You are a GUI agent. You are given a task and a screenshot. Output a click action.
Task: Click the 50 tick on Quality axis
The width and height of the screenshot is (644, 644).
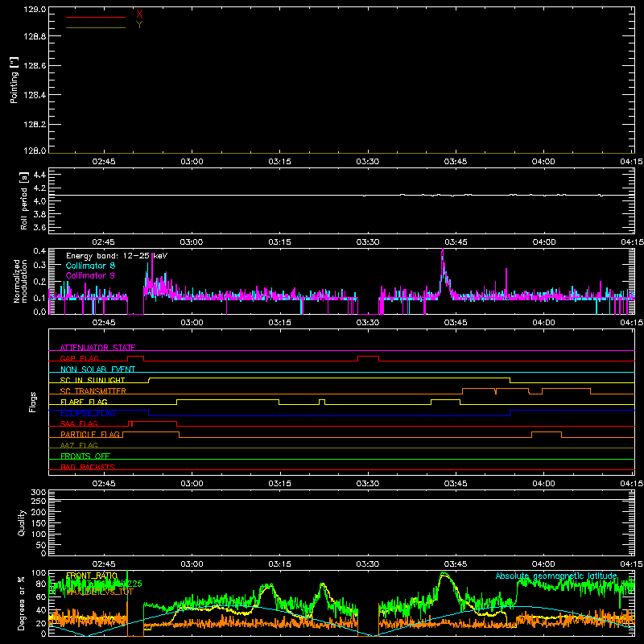(x=41, y=545)
